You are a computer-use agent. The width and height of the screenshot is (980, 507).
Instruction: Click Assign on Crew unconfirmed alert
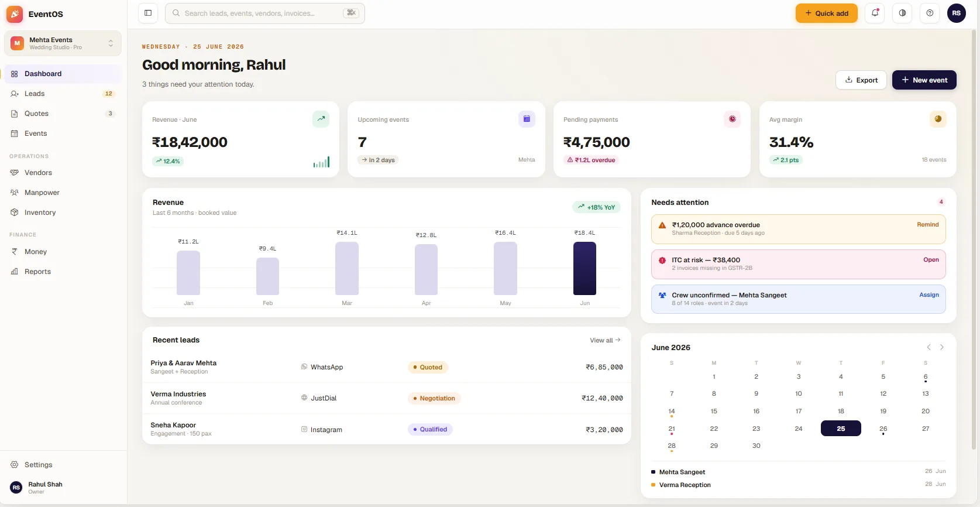click(x=929, y=295)
